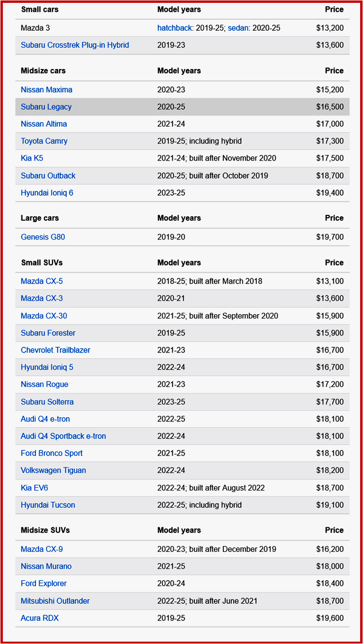Open the Acura RDX link
This screenshot has width=363, height=644.
tap(40, 618)
